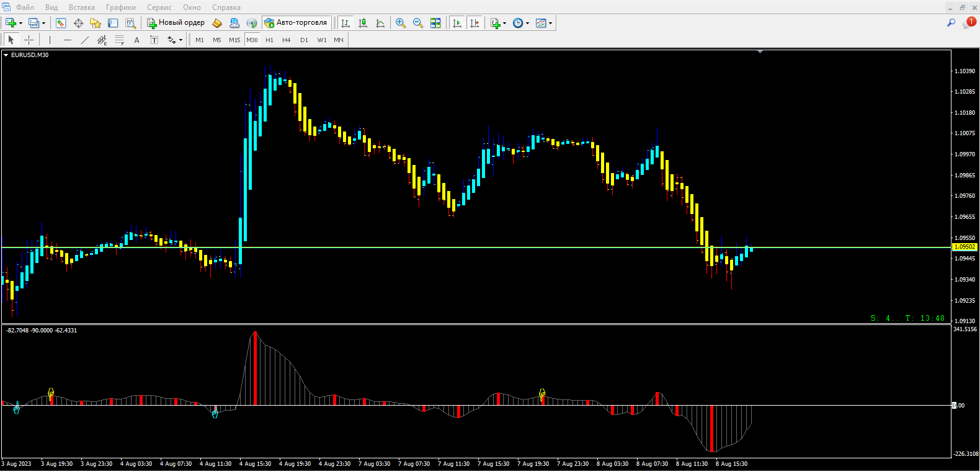980x472 pixels.
Task: Click the search magnifier in top right
Action: (951, 23)
